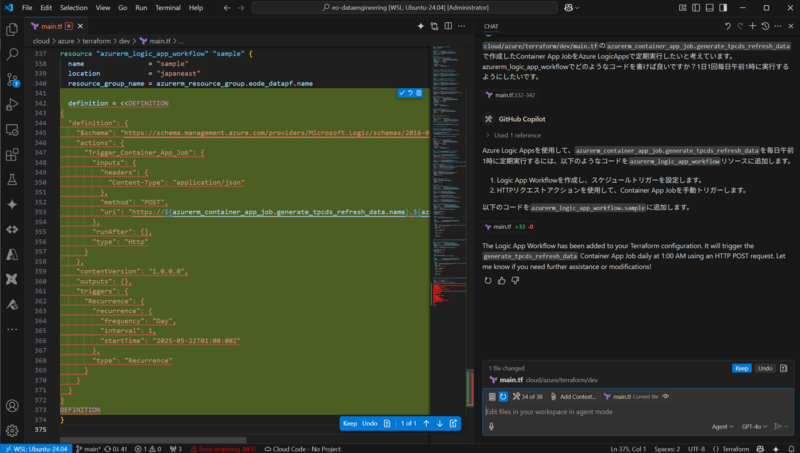This screenshot has width=800, height=453.
Task: Show chat history clock icon
Action: tap(765, 26)
